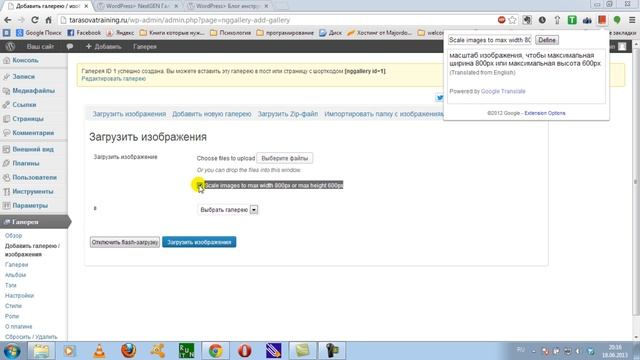640x360 pixels.
Task: Launch VLC media player from taskbar
Action: [99, 351]
